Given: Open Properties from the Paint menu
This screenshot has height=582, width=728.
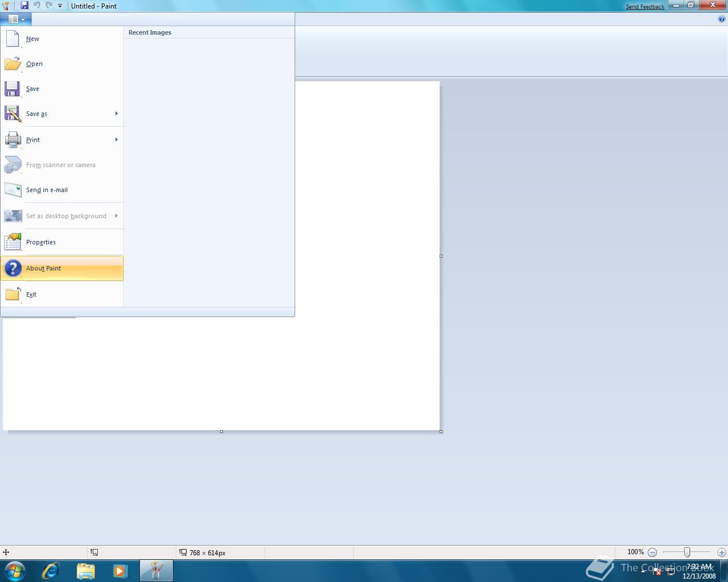Looking at the screenshot, I should click(62, 242).
